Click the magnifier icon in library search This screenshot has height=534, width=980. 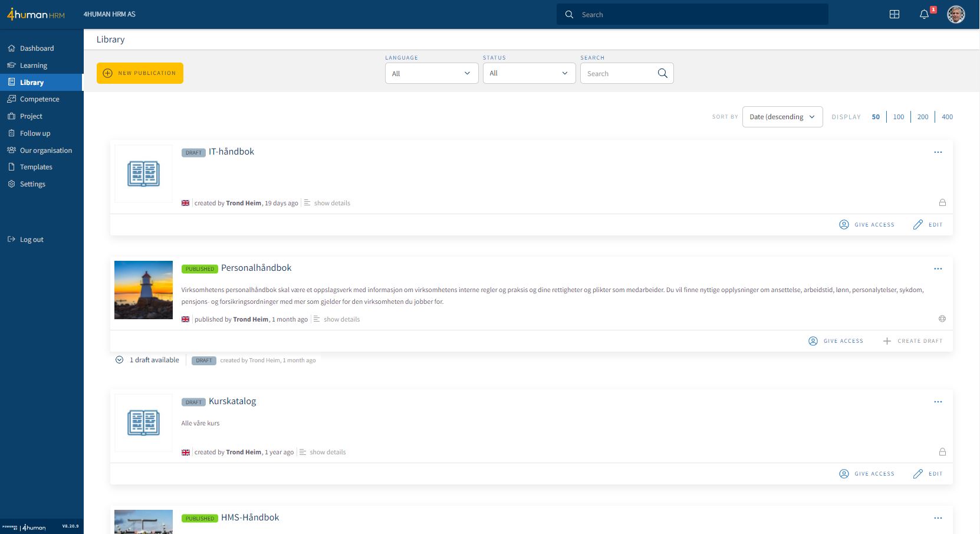tap(662, 74)
